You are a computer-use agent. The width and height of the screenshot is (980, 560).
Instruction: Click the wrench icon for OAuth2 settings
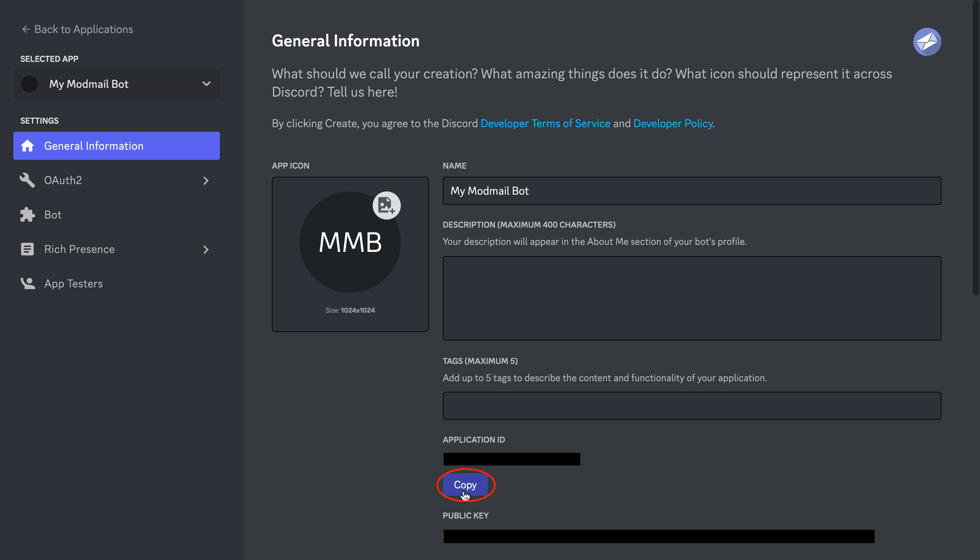point(27,180)
